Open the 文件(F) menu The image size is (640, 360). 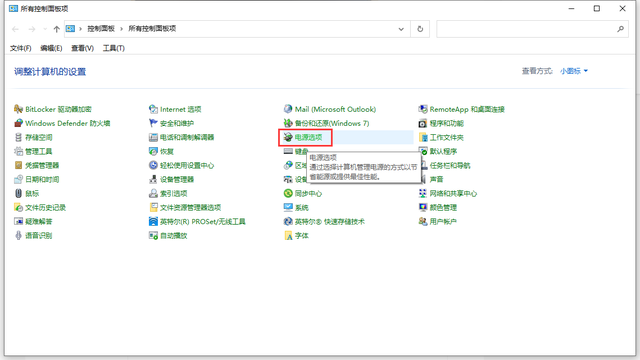point(20,48)
